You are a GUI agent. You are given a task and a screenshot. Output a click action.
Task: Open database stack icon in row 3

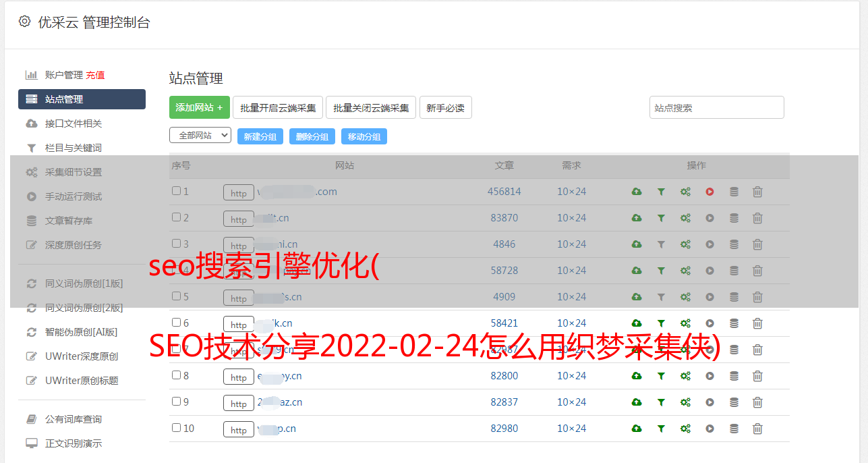point(734,244)
